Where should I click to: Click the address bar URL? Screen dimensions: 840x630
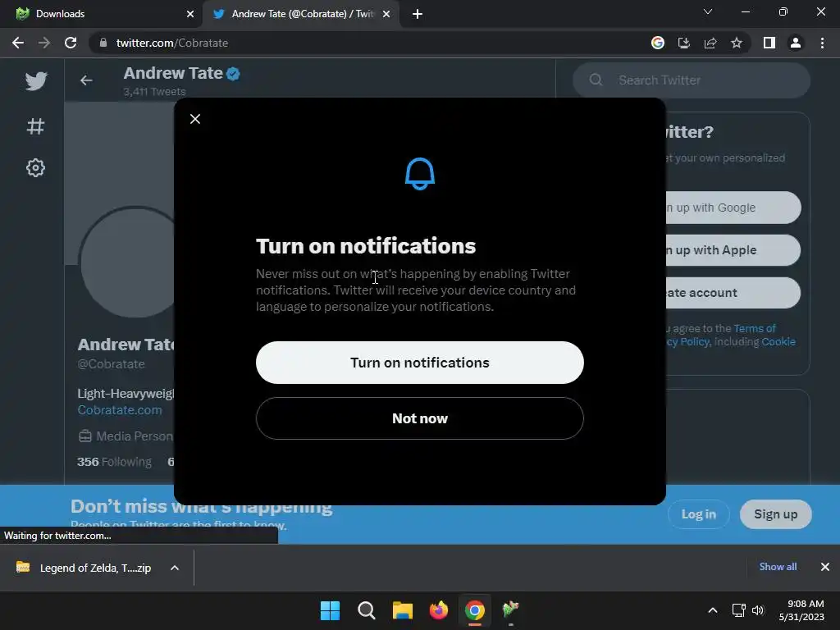coord(172,43)
